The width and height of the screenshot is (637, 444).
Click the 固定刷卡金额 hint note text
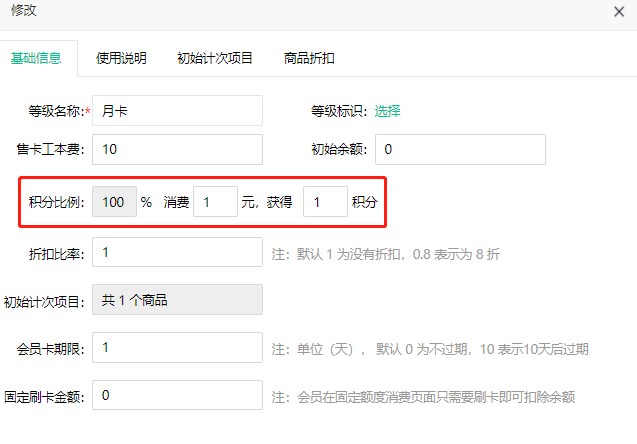click(422, 397)
